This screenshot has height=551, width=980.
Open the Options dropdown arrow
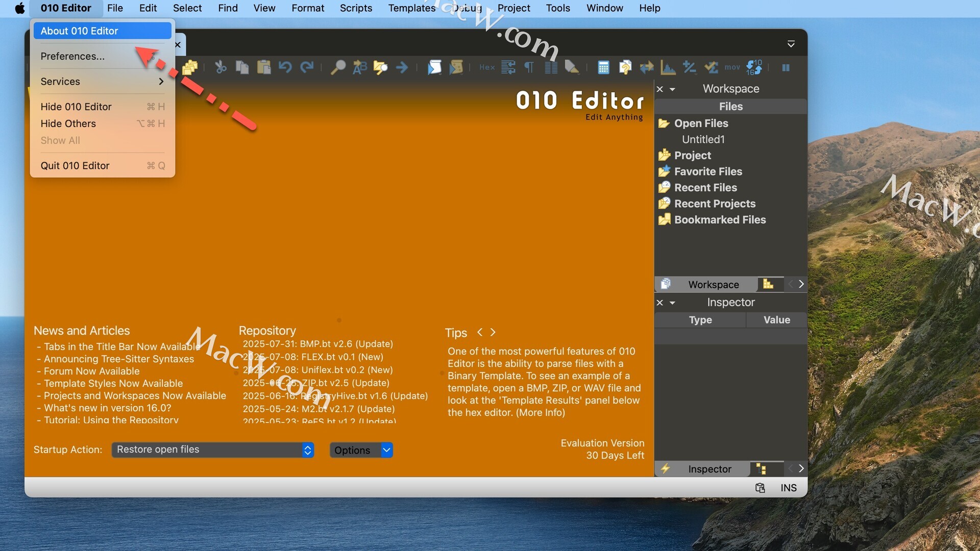click(387, 450)
